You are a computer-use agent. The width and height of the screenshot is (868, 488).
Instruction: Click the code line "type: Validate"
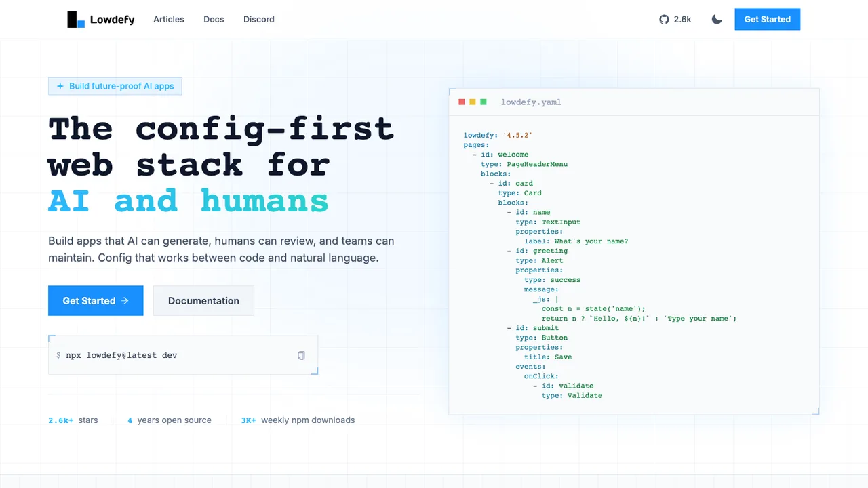572,396
